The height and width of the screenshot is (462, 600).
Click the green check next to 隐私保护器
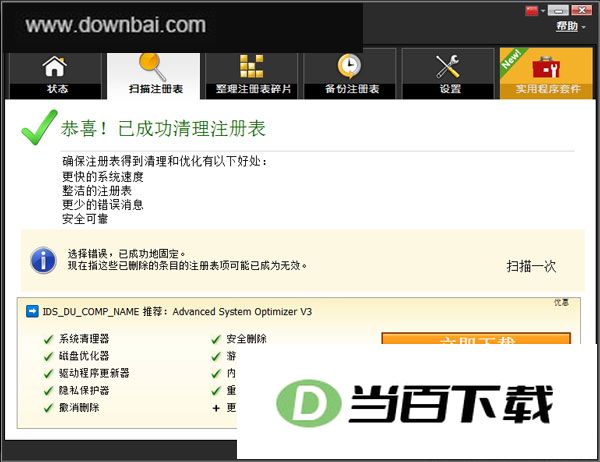pos(49,391)
